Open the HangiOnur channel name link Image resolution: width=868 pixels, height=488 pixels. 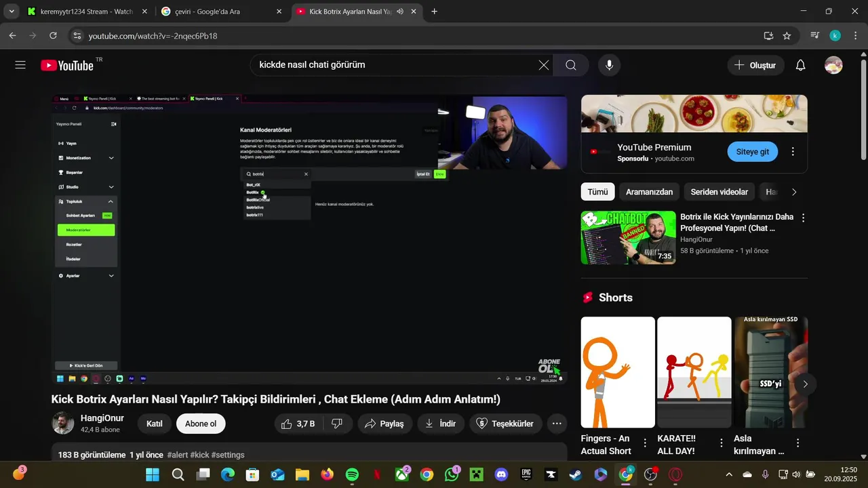click(102, 418)
